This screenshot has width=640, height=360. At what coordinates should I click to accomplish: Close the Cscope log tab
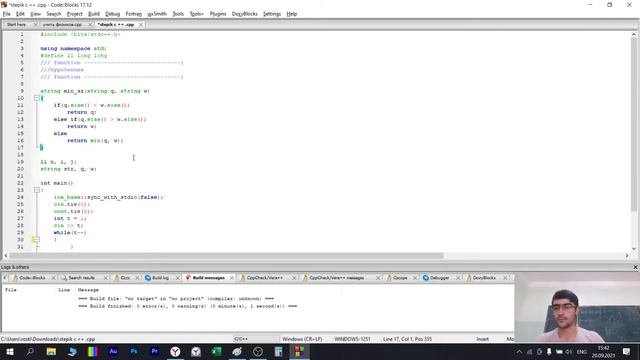coord(415,278)
